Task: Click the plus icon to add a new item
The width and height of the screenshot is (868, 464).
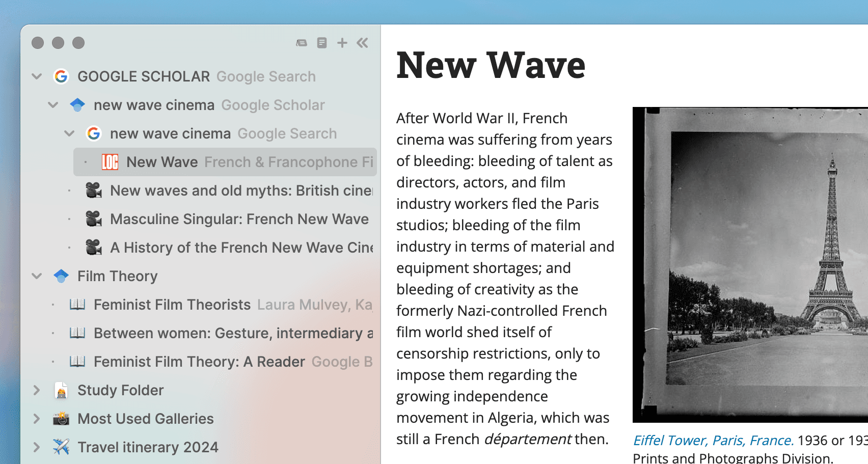Action: pos(342,43)
